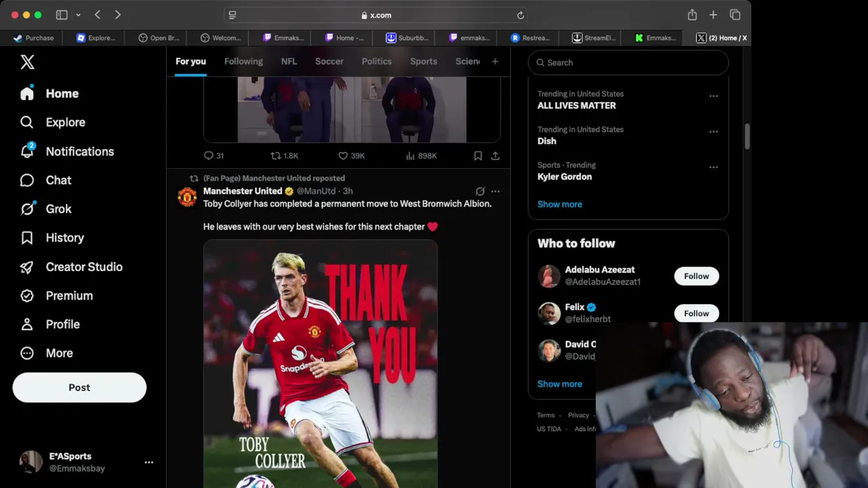This screenshot has width=868, height=488.
Task: Click the reply icon showing 31
Action: coord(214,156)
